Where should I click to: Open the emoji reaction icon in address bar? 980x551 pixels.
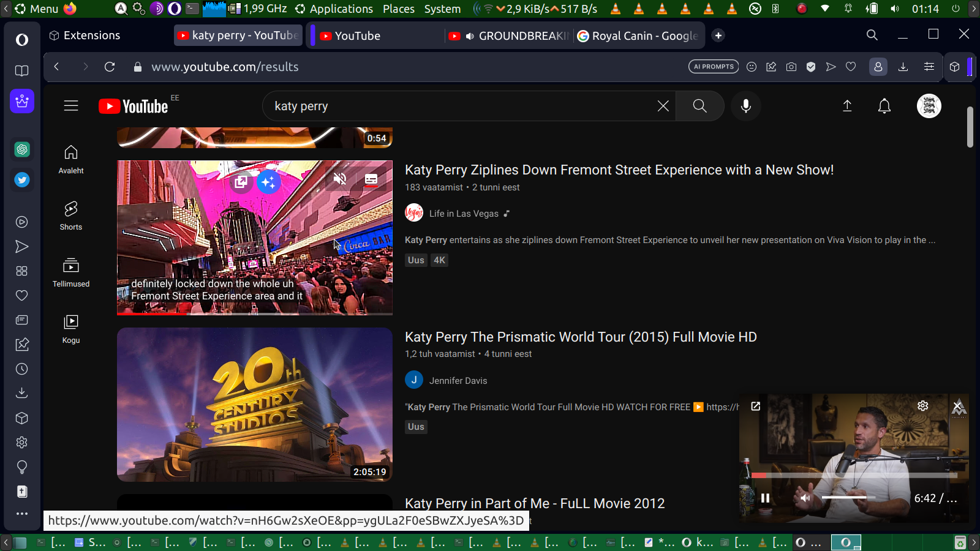pyautogui.click(x=752, y=67)
